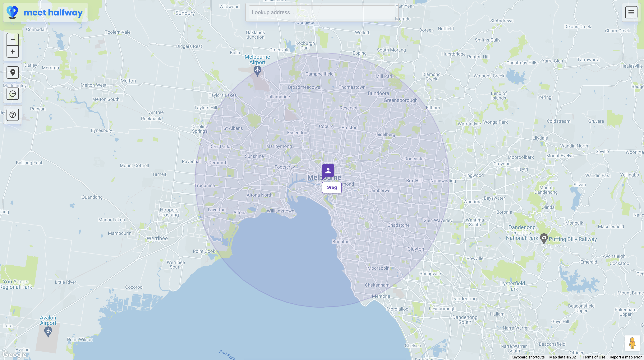Click the zoom out minus button
644x360 pixels.
12,39
